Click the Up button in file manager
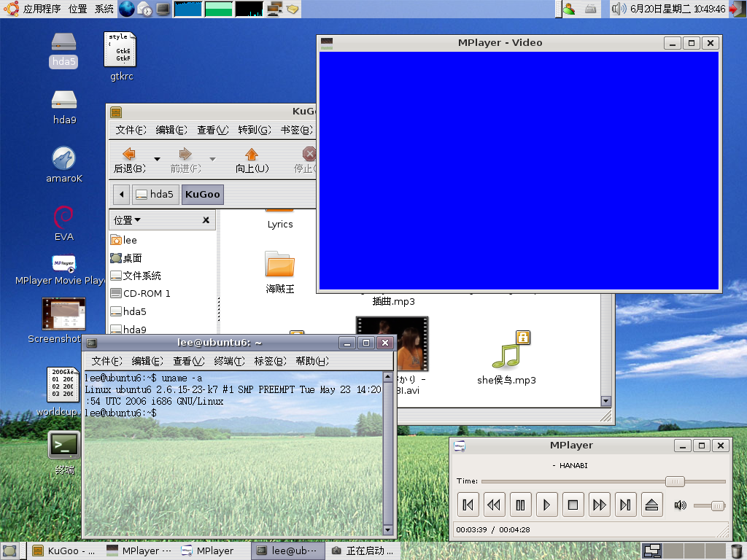The image size is (747, 560). pyautogui.click(x=252, y=160)
